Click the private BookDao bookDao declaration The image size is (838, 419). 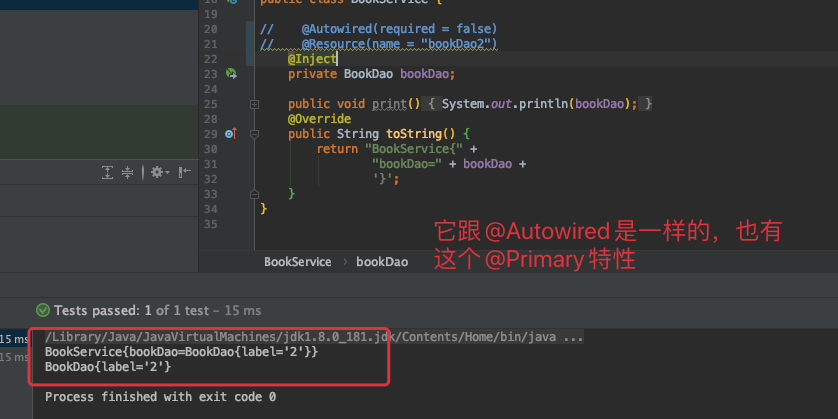coord(372,74)
